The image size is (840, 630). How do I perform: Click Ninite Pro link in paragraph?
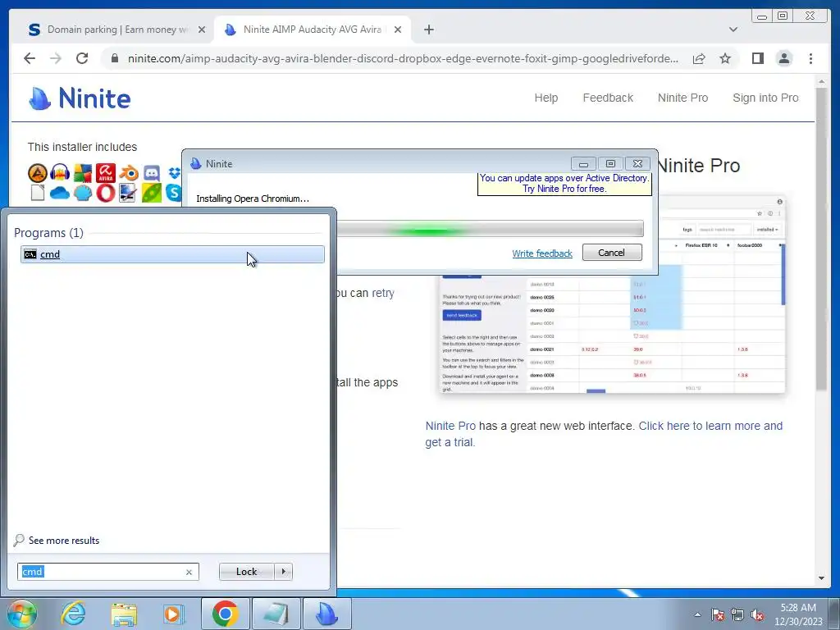pyautogui.click(x=450, y=426)
